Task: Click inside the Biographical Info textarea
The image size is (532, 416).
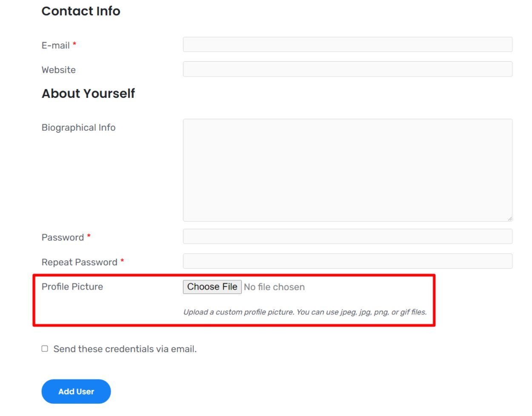Action: (x=347, y=170)
